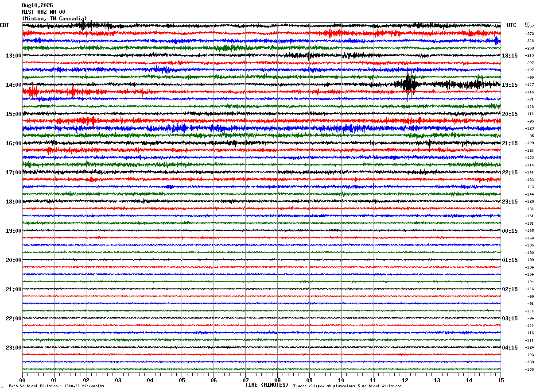Click minute tick label 04 on time axis
The height and width of the screenshot is (392, 536).
150,380
